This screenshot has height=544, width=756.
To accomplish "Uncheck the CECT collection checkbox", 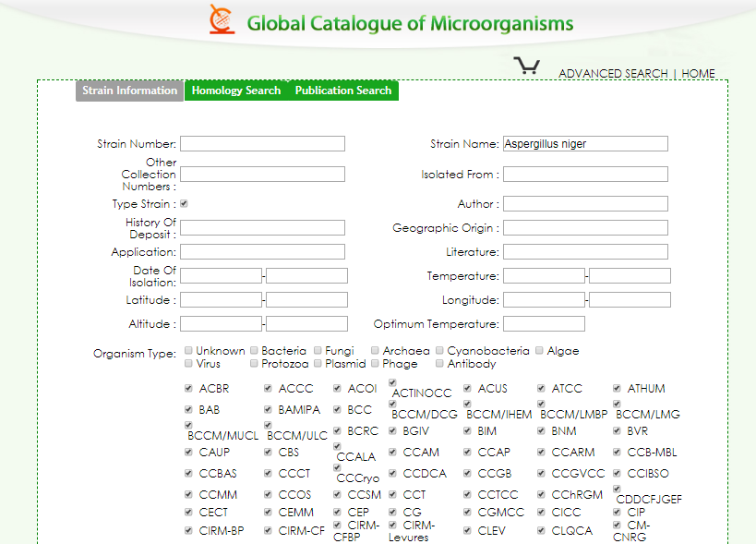I will 188,513.
